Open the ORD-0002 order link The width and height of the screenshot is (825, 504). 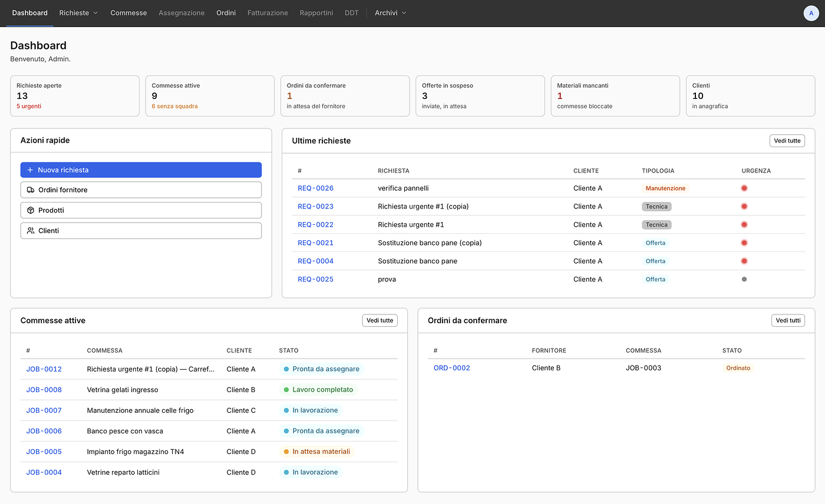click(x=452, y=368)
